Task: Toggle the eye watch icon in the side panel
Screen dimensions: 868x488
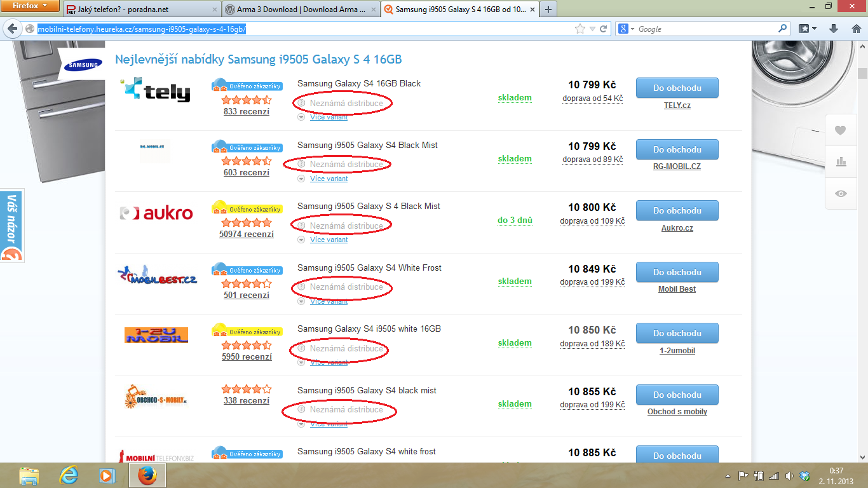Action: 841,193
